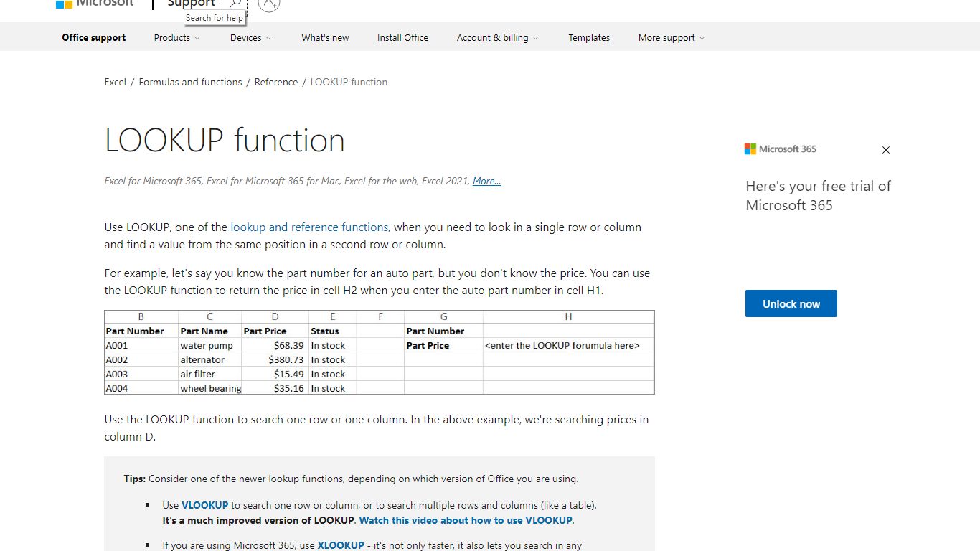Viewport: 980px width, 551px height.
Task: Close the Microsoft 365 trial panel
Action: click(885, 150)
